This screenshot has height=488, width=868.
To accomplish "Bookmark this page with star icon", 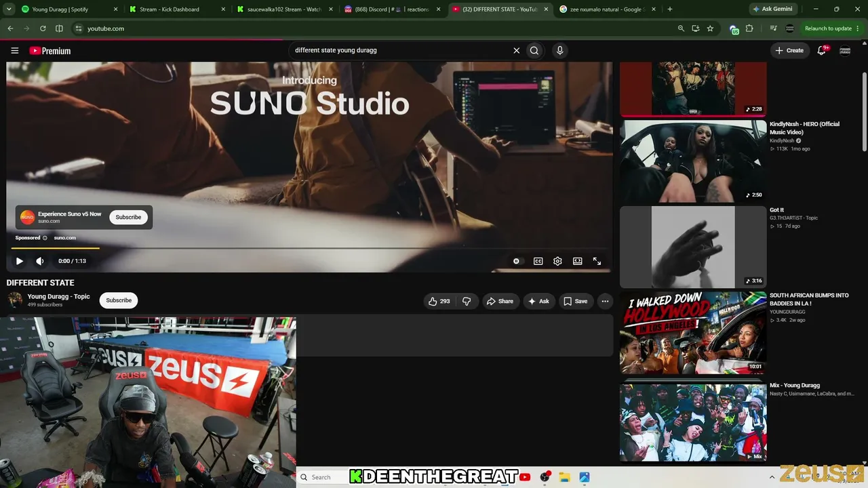I will click(x=710, y=28).
